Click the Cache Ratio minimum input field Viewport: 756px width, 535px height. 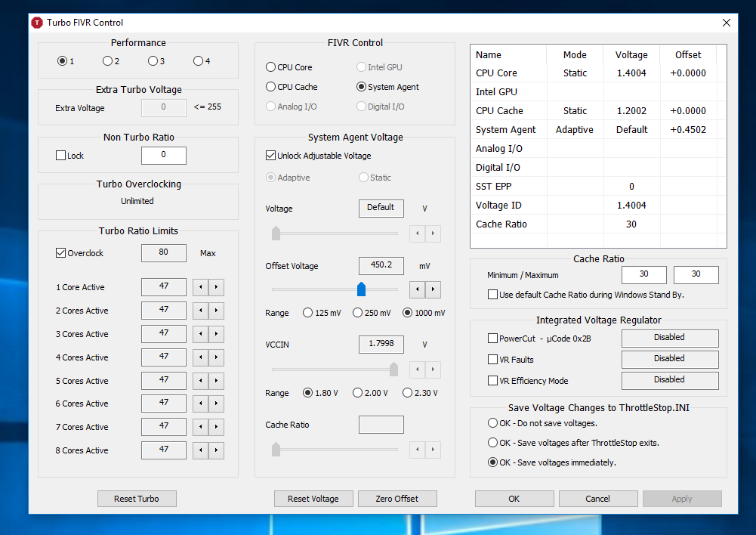click(x=643, y=275)
